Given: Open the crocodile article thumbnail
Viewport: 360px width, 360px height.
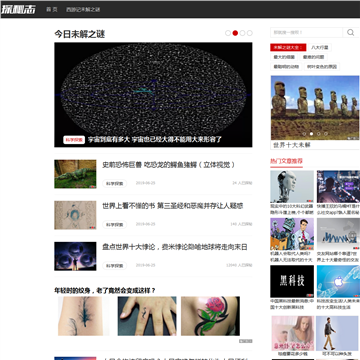Looking at the screenshot, I should click(75, 174).
